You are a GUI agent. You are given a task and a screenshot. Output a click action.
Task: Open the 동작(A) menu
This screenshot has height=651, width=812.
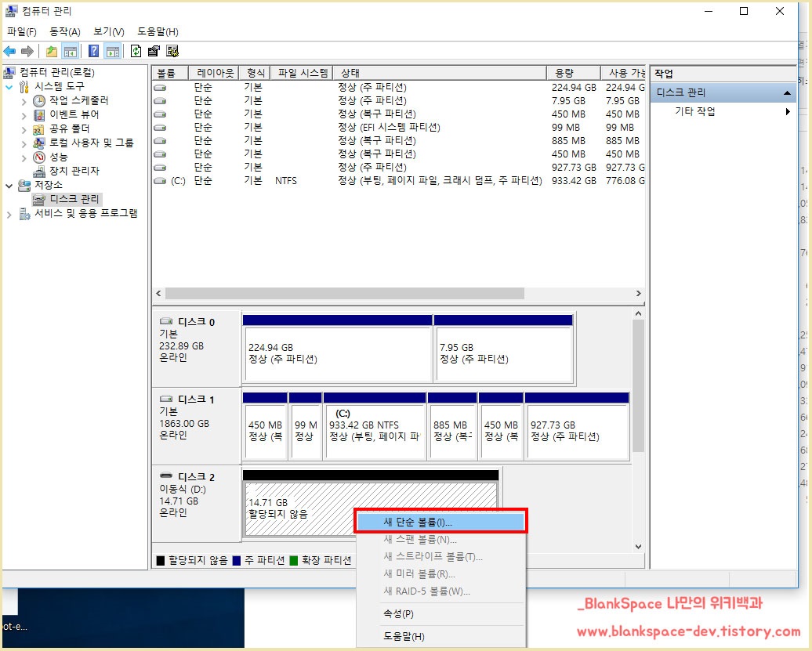pos(65,32)
